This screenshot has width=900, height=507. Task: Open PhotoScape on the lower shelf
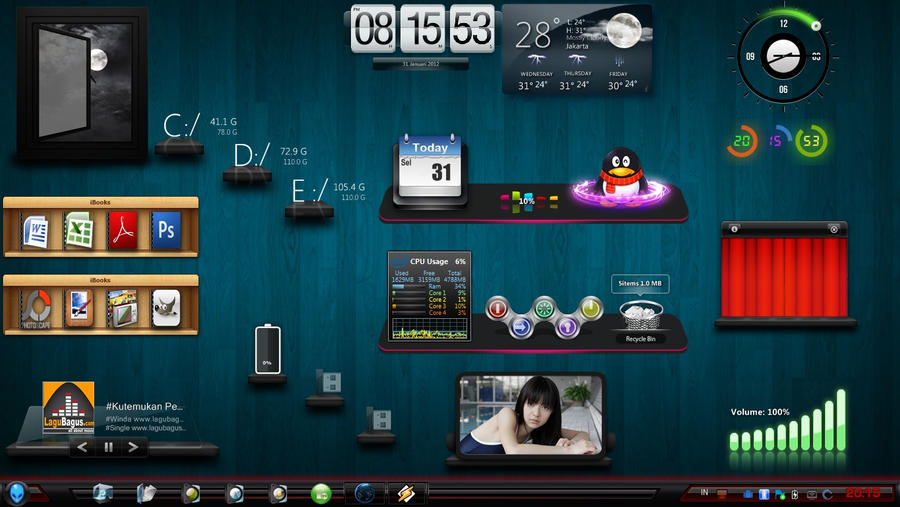36,309
